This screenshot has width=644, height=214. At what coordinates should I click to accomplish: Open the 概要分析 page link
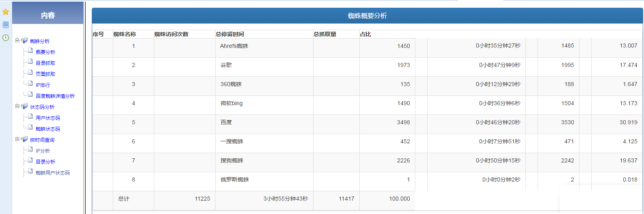tap(45, 52)
